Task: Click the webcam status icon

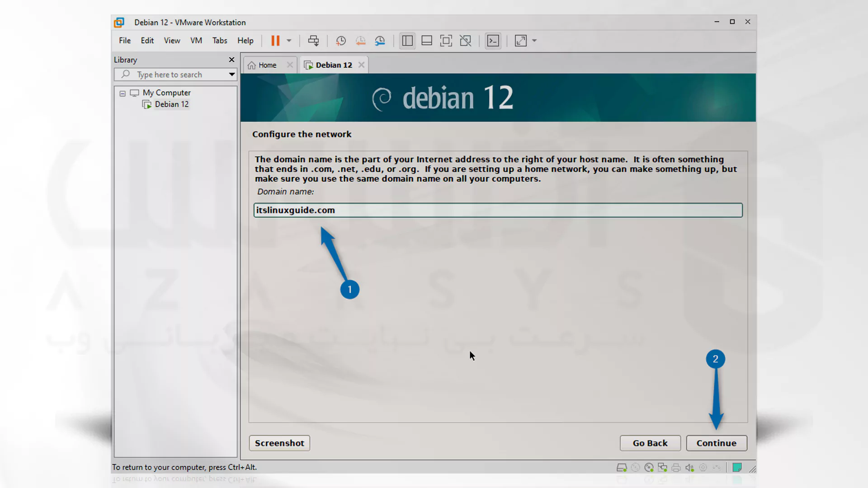Action: tap(703, 468)
